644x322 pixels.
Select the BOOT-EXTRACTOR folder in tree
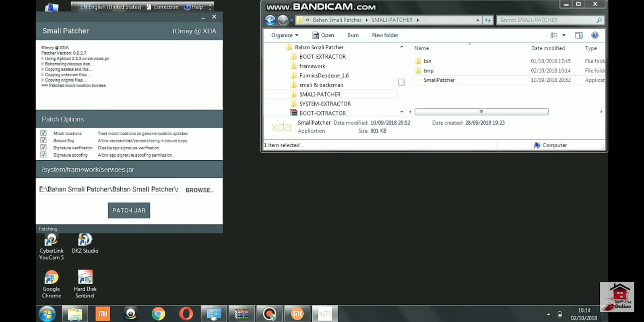click(318, 57)
